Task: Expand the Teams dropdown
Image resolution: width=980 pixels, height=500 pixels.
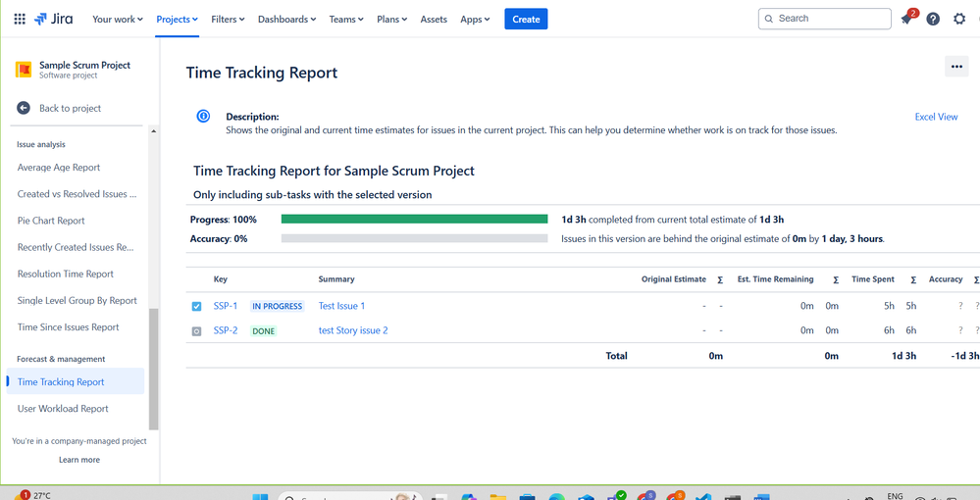Action: click(346, 20)
